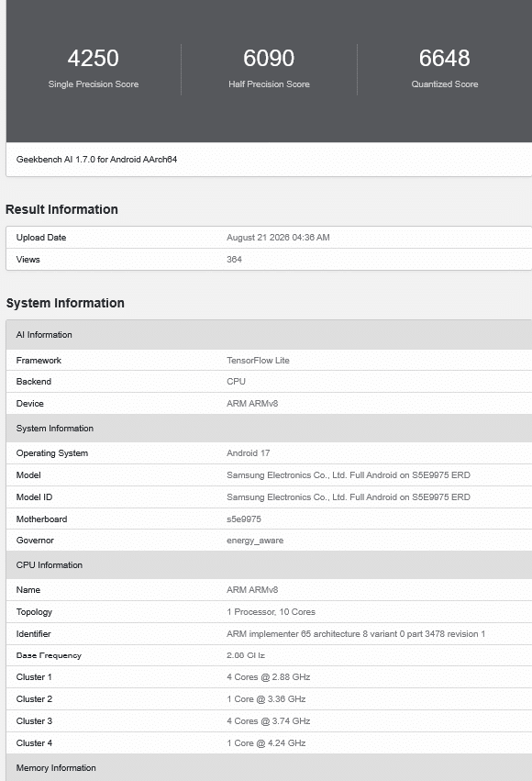Select the Single Precision Score value 4250

click(x=93, y=58)
